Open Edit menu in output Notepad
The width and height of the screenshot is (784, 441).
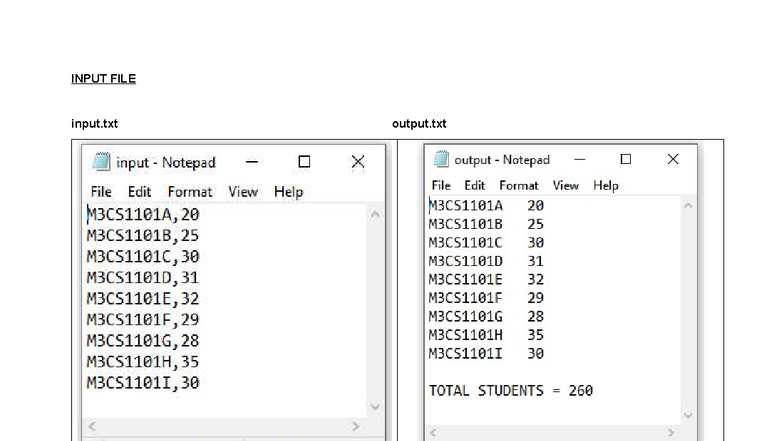pos(475,186)
